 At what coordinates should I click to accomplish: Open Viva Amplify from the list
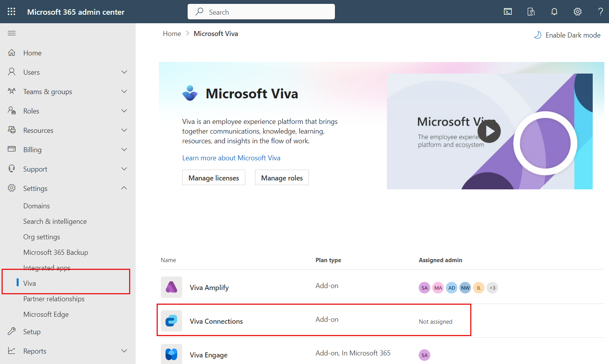click(209, 288)
